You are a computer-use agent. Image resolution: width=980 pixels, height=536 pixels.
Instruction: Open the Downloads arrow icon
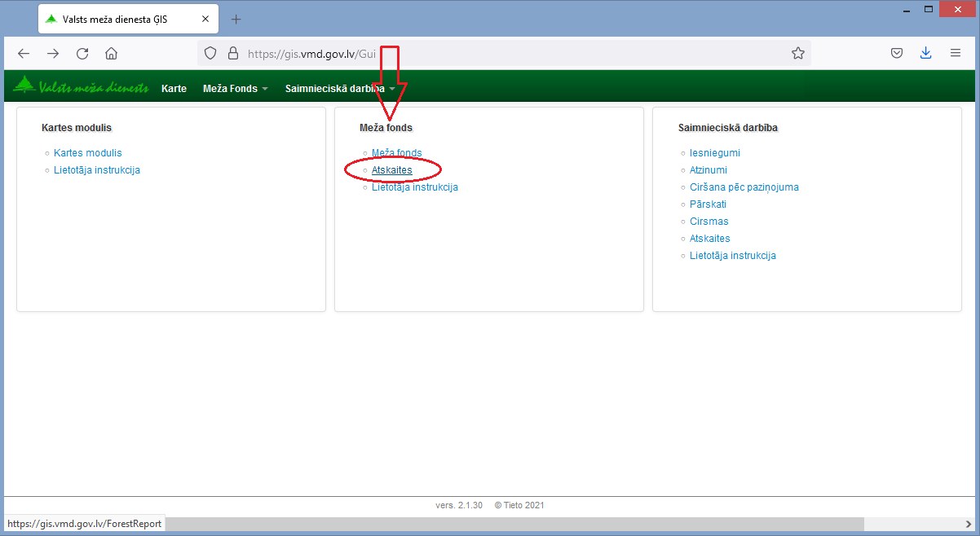tap(925, 54)
